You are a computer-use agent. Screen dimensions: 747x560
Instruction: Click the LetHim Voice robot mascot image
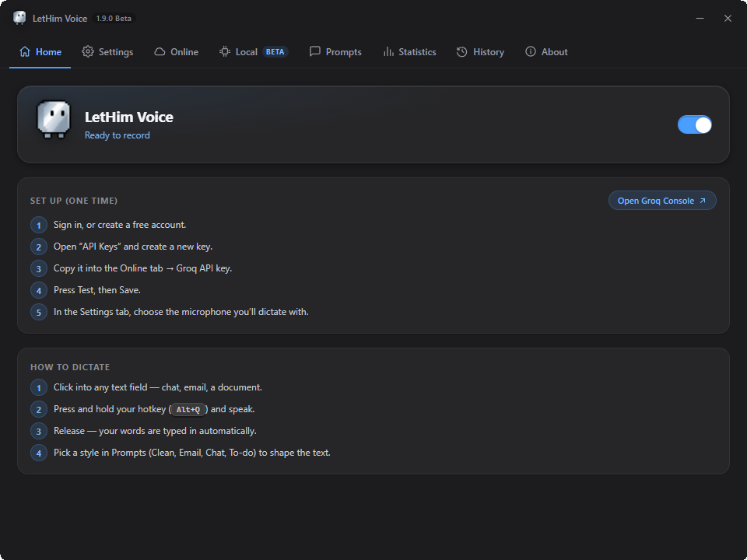pos(54,120)
